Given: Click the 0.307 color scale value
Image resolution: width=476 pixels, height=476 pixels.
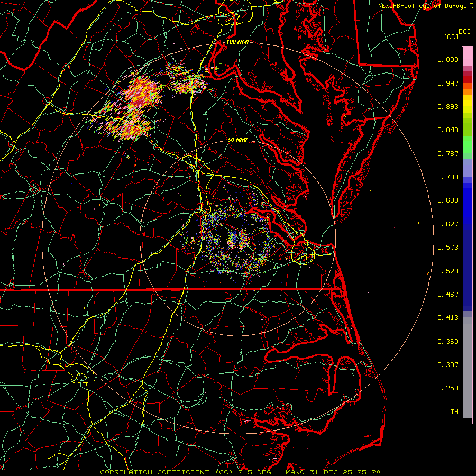Looking at the screenshot, I should [448, 365].
